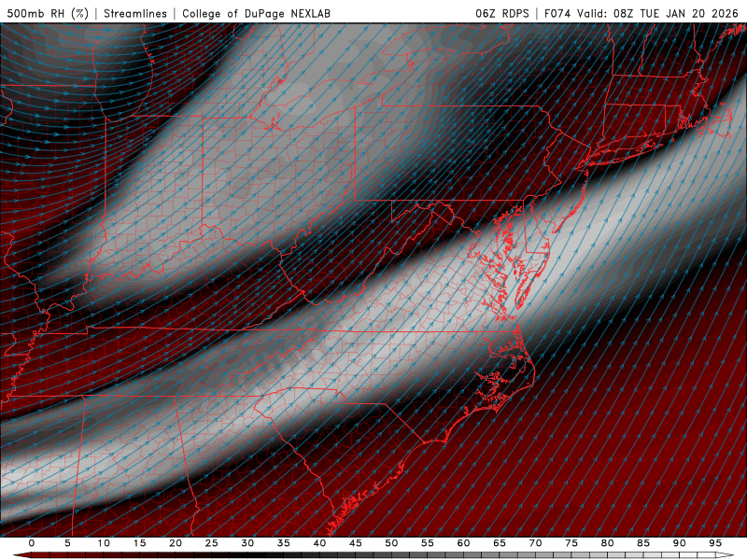Click the '500mb RH (%)' title text
The width and height of the screenshot is (747, 560).
(x=48, y=13)
